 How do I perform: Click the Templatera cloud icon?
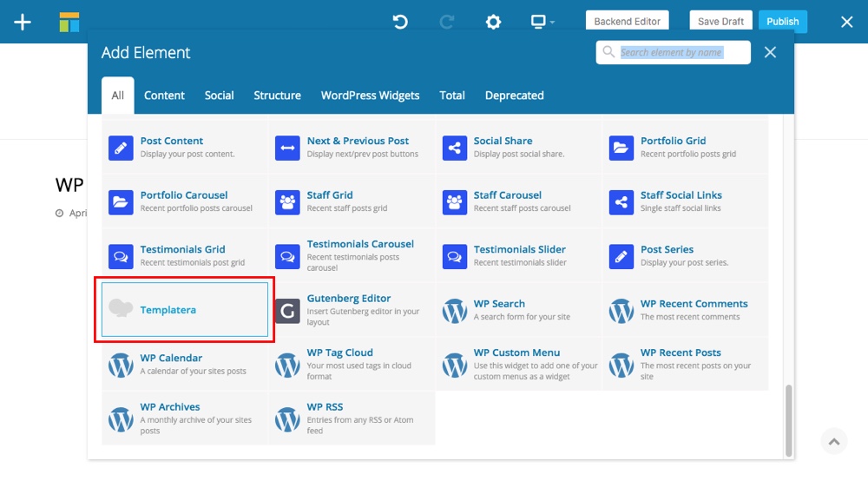coord(121,307)
